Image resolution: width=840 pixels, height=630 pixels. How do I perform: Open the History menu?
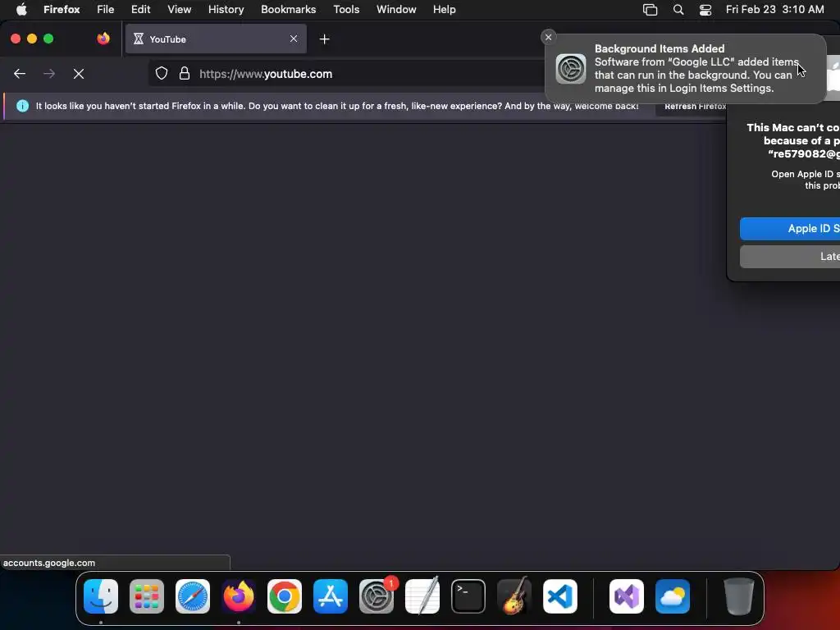pos(226,10)
